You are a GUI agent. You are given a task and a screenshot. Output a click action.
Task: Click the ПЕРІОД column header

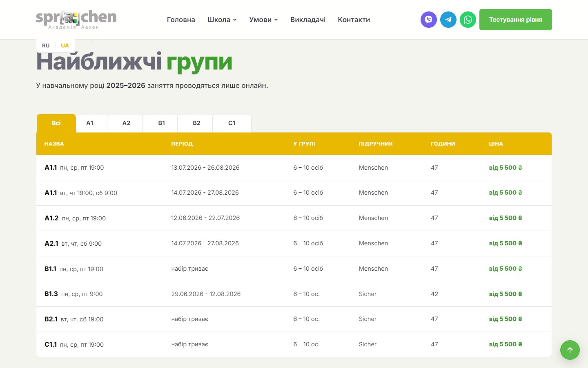point(182,144)
